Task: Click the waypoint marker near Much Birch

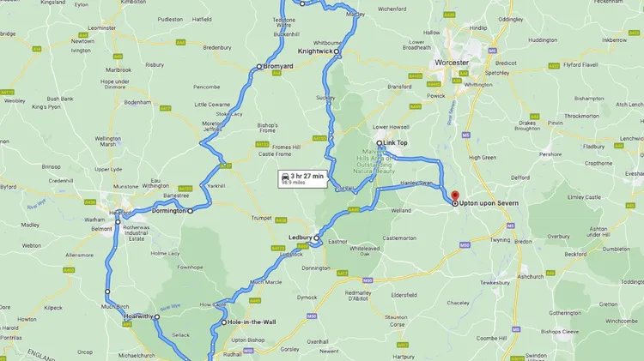Action: pos(107,292)
